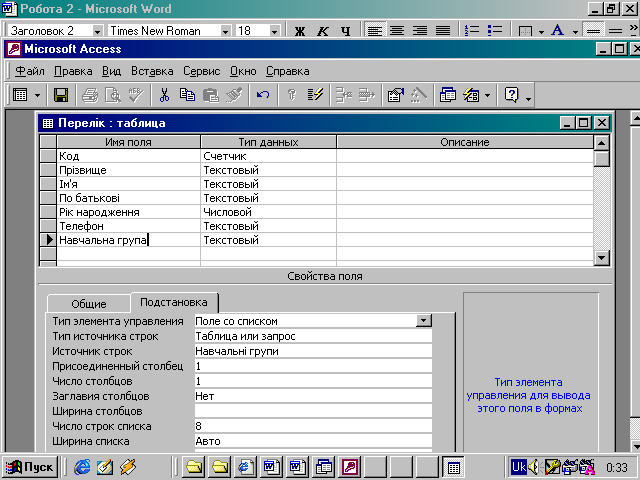Open the New Object dropdown arrow
This screenshot has width=640, height=480.
click(x=487, y=96)
